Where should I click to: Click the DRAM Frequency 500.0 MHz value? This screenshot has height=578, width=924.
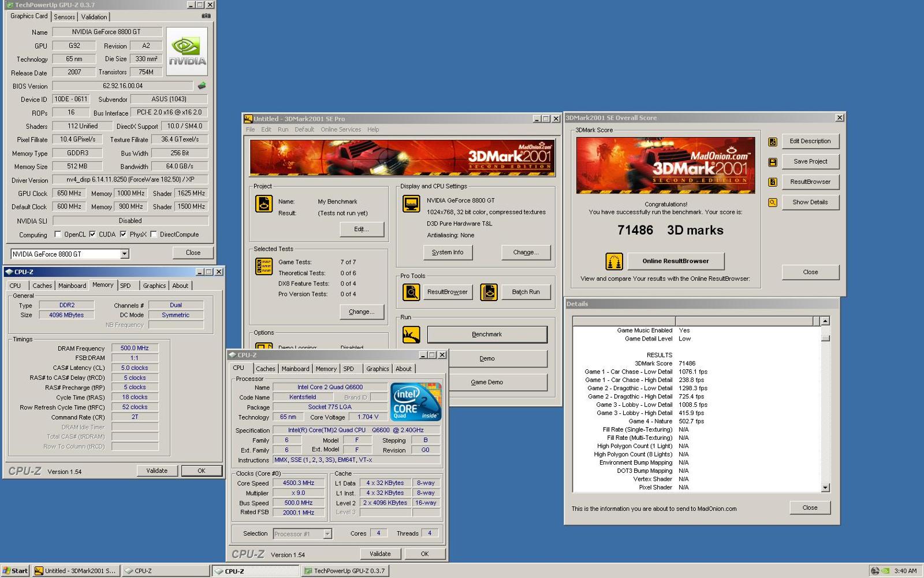[135, 349]
